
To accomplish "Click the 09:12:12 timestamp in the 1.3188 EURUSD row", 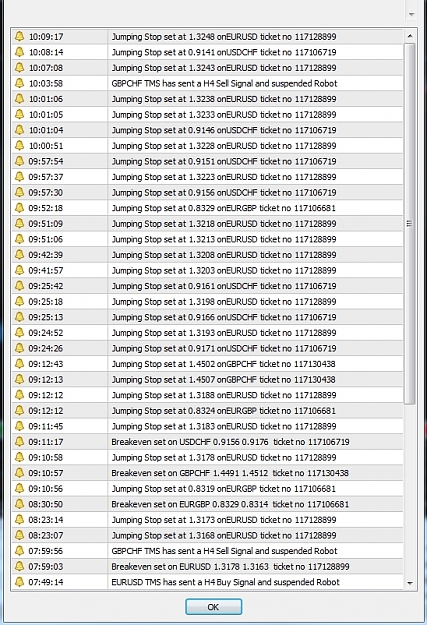I will coord(46,395).
